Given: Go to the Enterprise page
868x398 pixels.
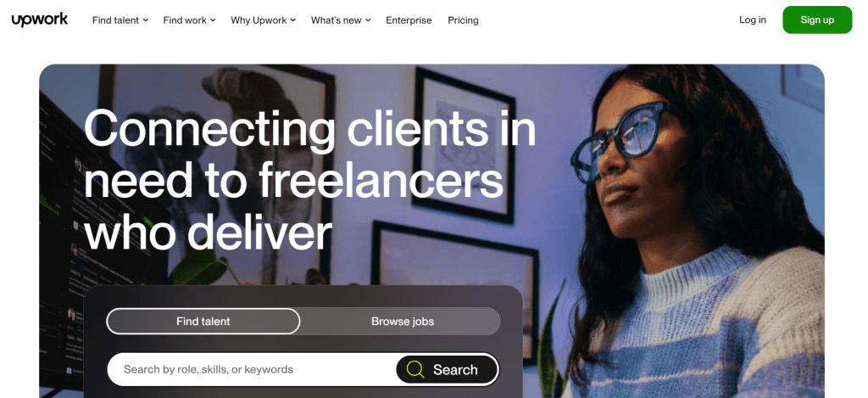Looking at the screenshot, I should [x=409, y=20].
